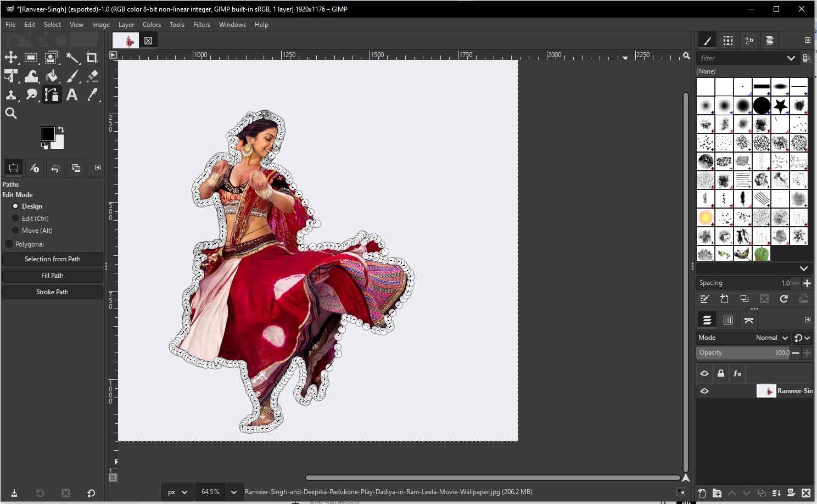Click the Stroke Path button

52,292
